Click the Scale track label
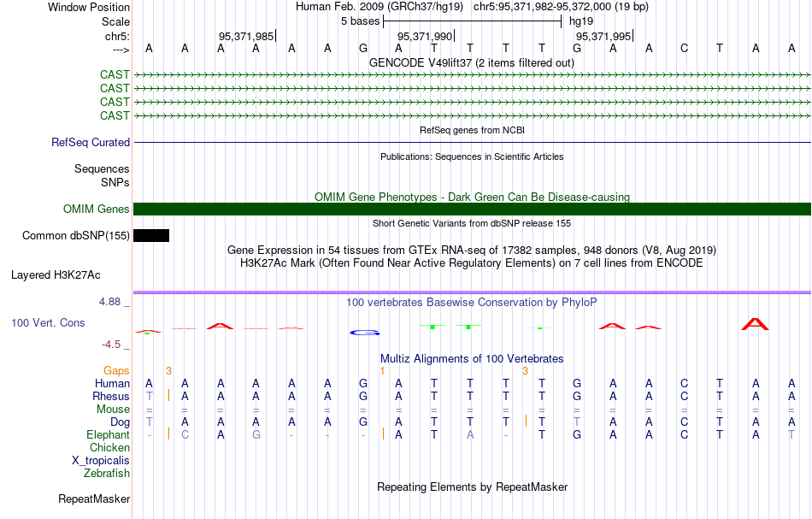 click(115, 21)
